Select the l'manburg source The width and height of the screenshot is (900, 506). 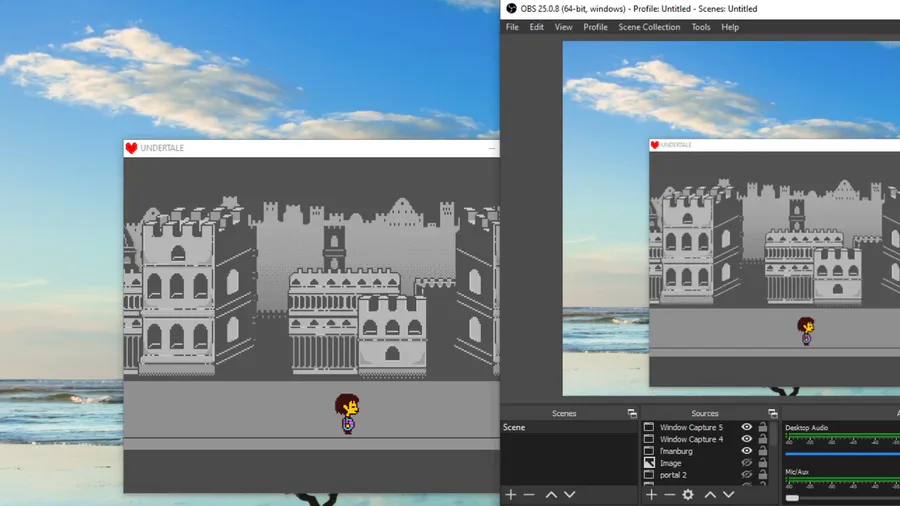pos(676,451)
